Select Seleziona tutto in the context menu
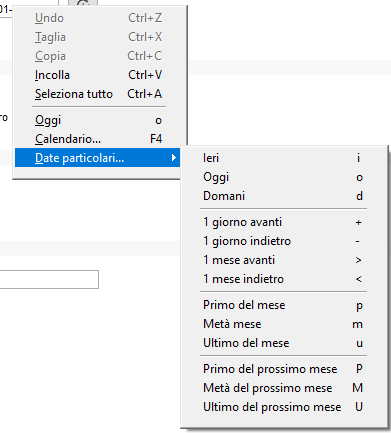This screenshot has width=391, height=433. pyautogui.click(x=99, y=94)
